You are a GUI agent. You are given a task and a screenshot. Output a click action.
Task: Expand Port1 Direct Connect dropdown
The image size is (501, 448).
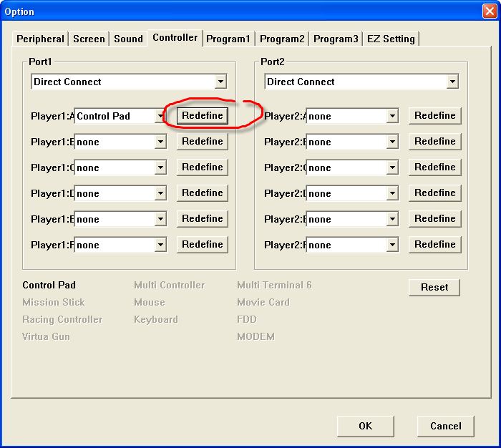pos(220,82)
